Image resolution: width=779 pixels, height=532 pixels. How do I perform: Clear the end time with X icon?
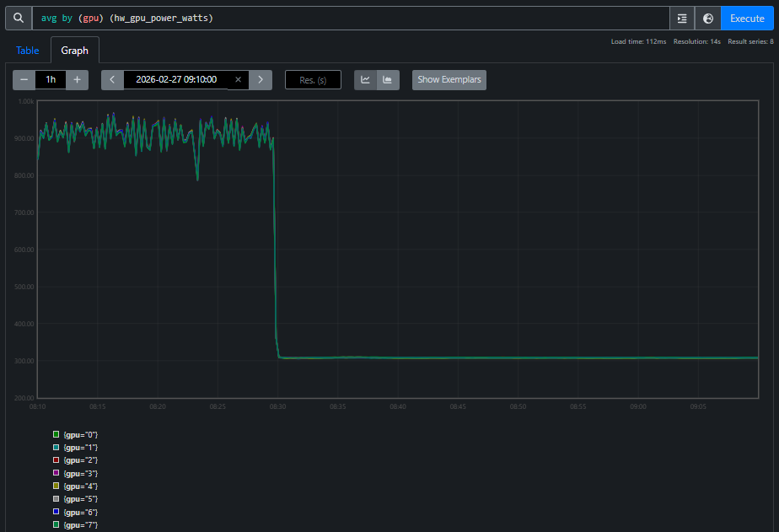pos(238,80)
